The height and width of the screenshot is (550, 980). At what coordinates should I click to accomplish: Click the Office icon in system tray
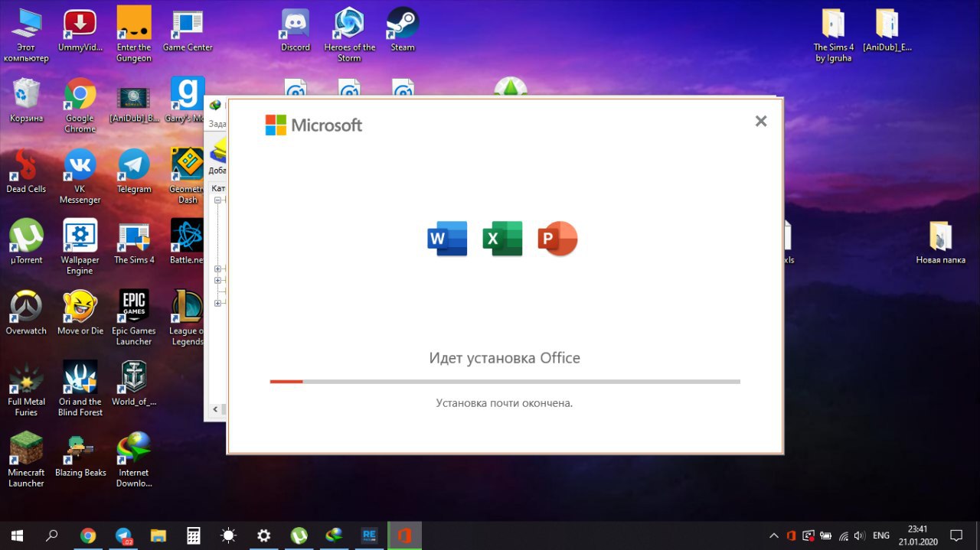(791, 535)
